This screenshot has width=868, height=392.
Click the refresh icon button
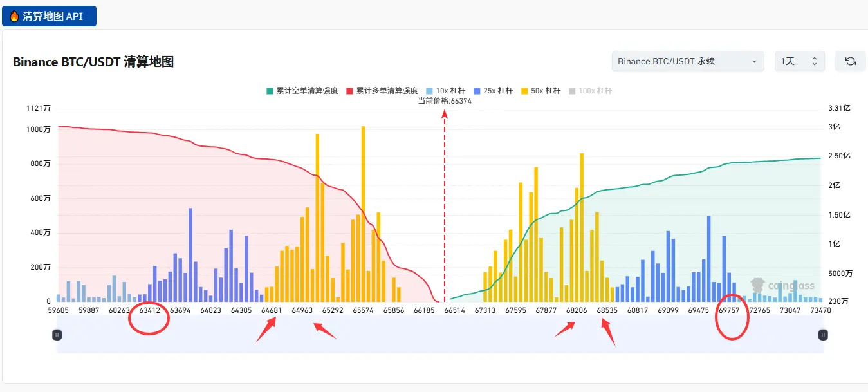pyautogui.click(x=851, y=61)
